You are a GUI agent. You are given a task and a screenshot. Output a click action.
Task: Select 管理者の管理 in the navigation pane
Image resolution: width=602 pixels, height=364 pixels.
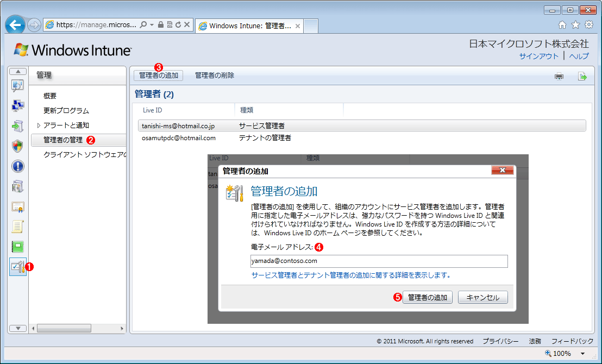pos(63,140)
